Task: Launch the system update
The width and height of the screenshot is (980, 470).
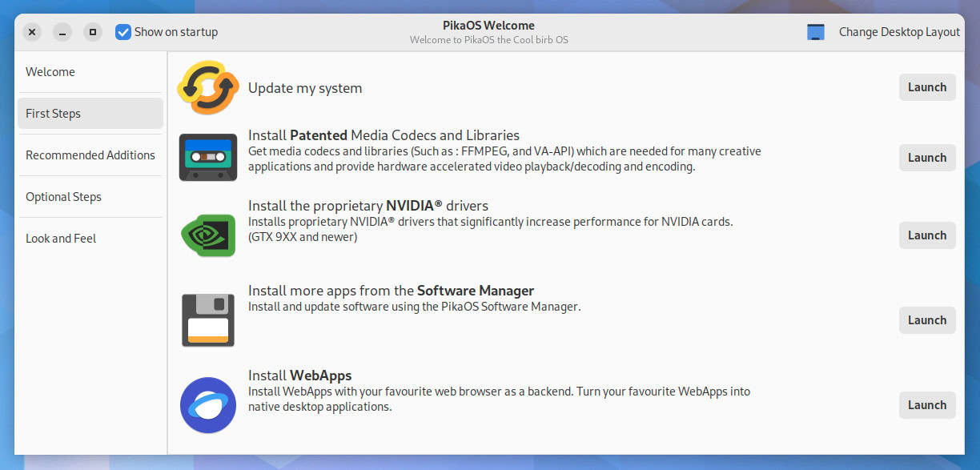Action: pos(926,87)
